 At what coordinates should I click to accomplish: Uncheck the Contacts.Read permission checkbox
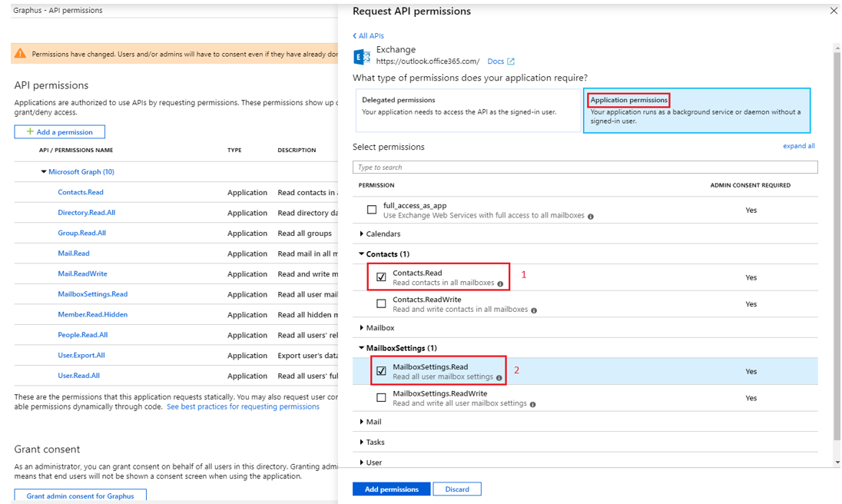(x=381, y=277)
